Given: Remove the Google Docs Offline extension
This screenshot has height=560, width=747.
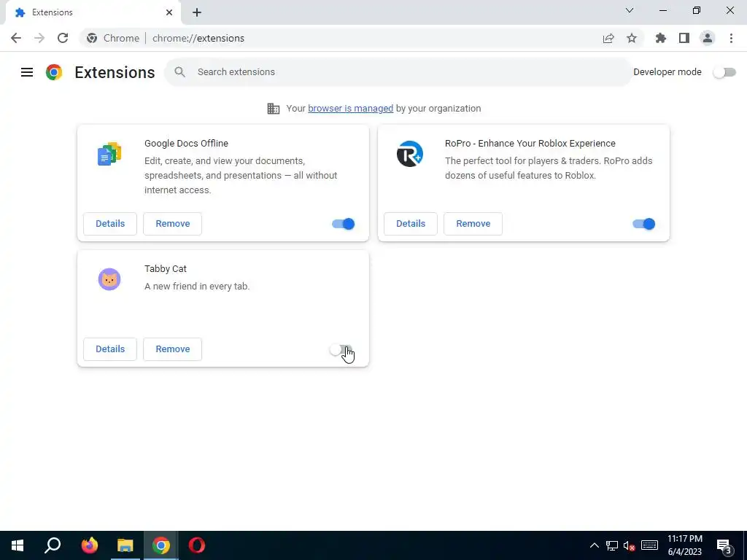Looking at the screenshot, I should click(172, 224).
